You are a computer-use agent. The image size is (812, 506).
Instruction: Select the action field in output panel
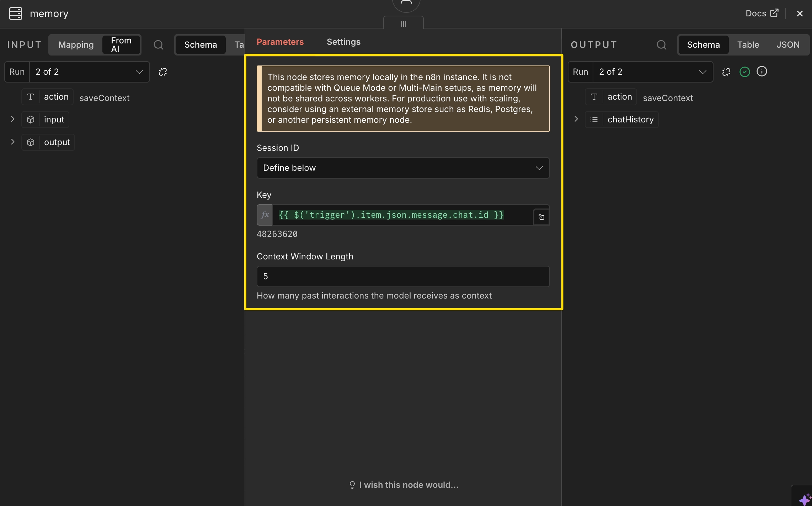[x=611, y=97]
